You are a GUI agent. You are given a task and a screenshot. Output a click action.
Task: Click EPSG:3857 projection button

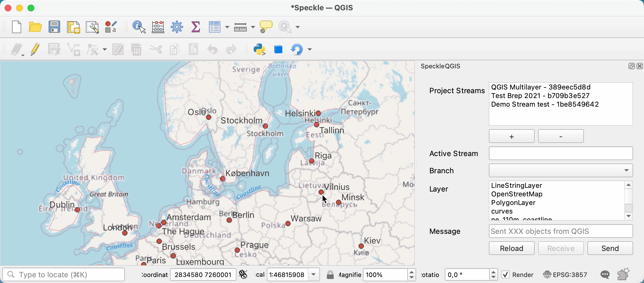[x=565, y=275]
